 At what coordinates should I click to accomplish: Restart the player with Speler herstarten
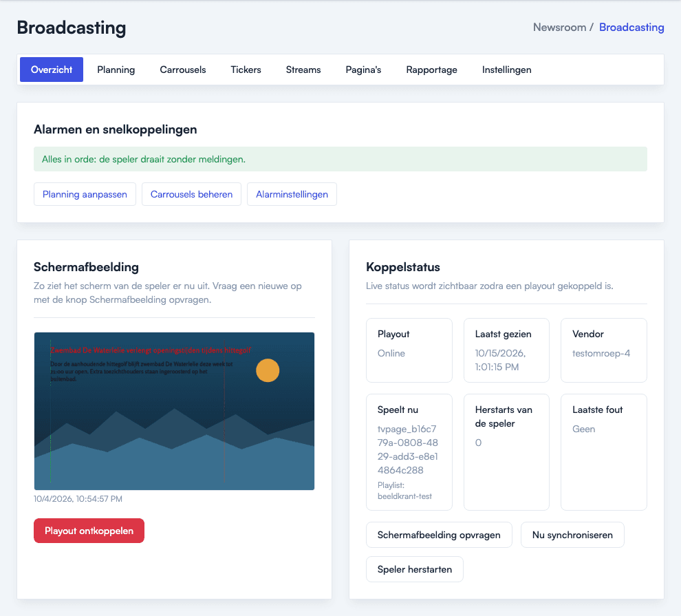[x=415, y=569]
